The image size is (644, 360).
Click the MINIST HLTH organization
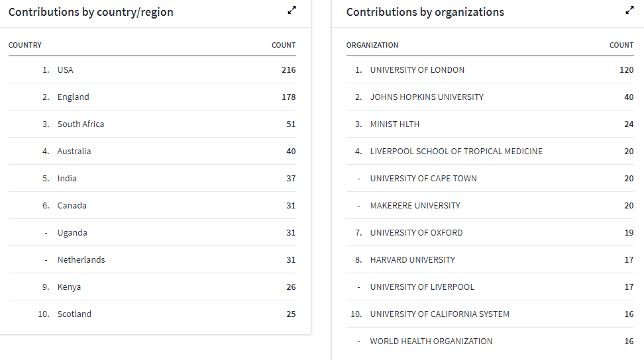[394, 124]
